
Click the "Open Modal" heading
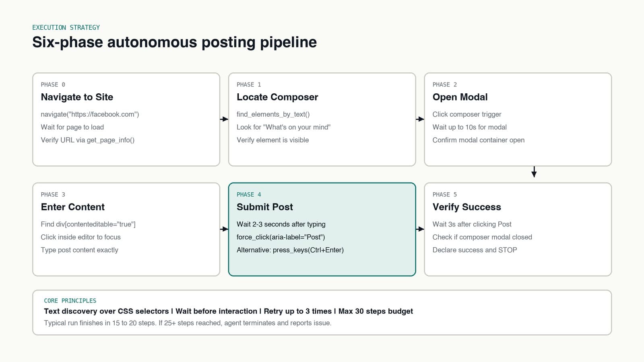pyautogui.click(x=460, y=97)
